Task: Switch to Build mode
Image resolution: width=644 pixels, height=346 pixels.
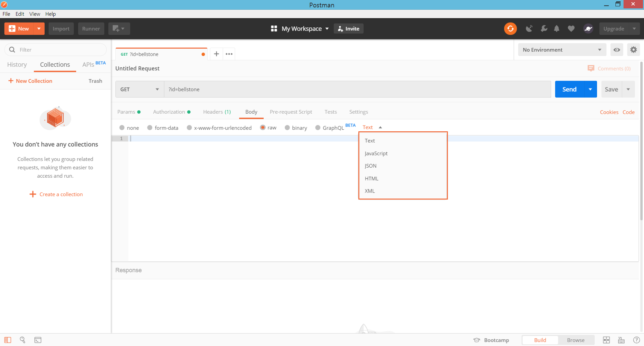Action: tap(540, 340)
